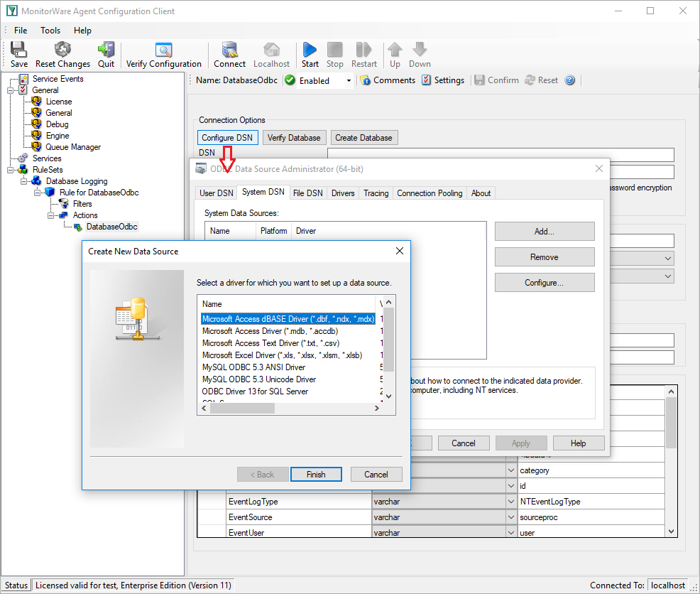Open the File menu
Viewport: 700px width, 594px height.
[21, 31]
